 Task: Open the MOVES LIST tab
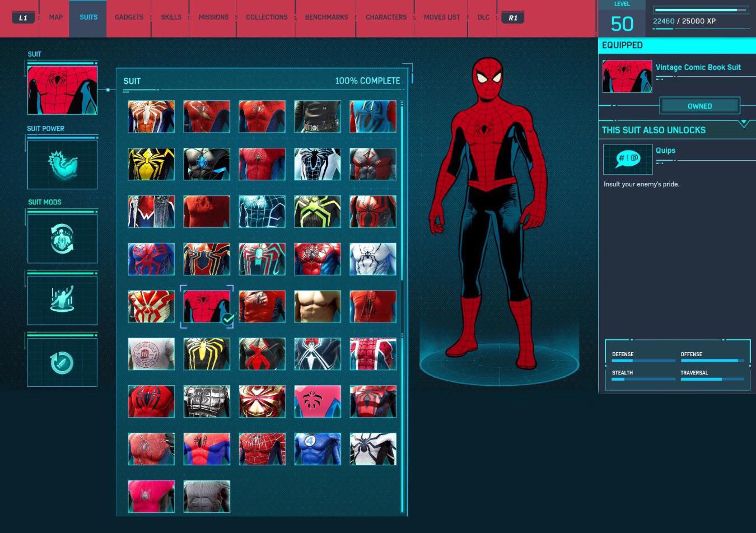click(441, 17)
